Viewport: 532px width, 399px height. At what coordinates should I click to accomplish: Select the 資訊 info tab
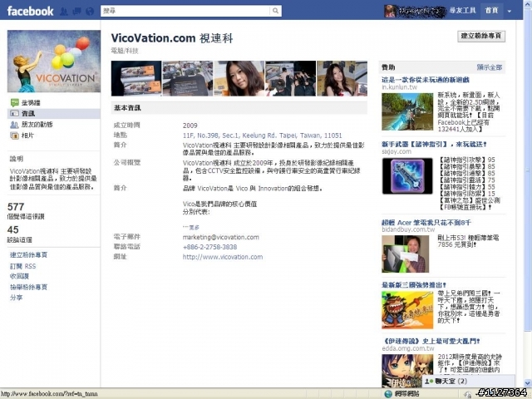53,113
